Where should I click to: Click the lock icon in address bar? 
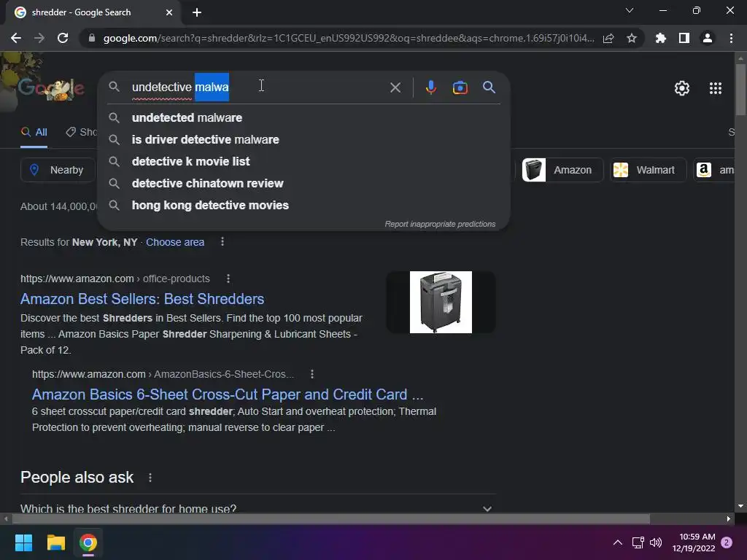[92, 38]
